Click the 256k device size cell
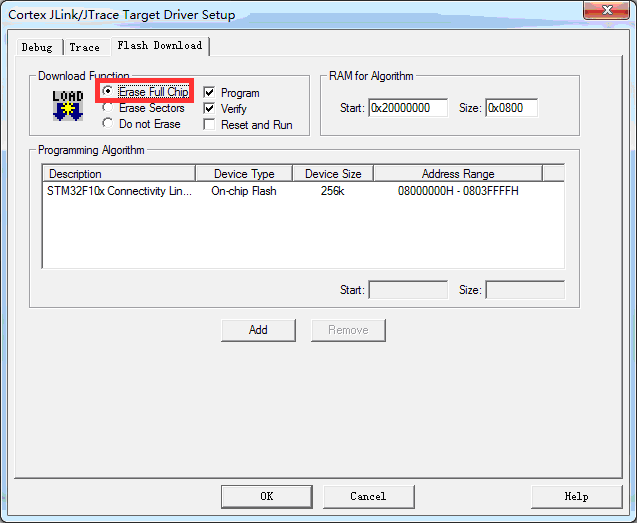The image size is (637, 523). pyautogui.click(x=333, y=191)
